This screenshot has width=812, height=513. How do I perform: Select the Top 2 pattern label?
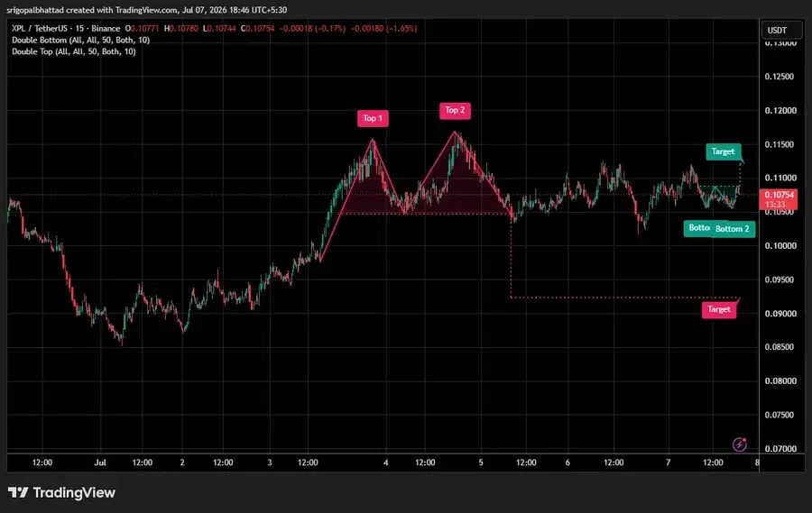click(x=456, y=110)
